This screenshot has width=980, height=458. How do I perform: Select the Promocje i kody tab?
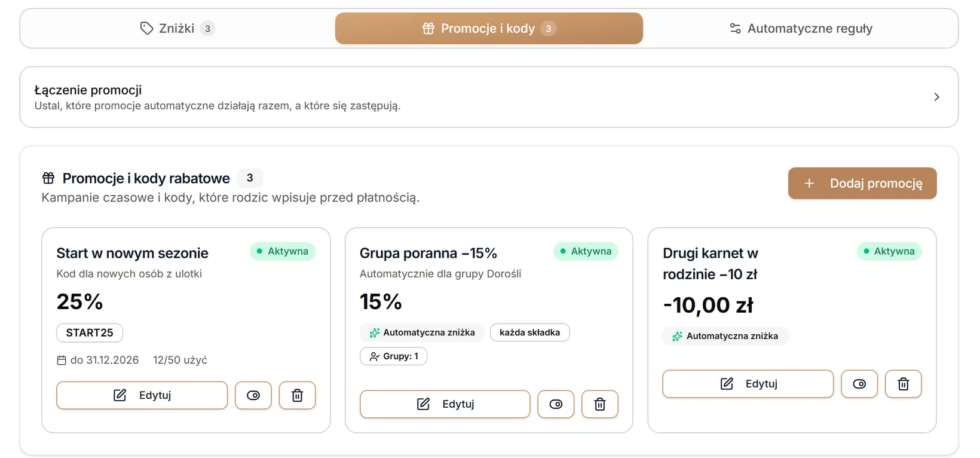489,28
